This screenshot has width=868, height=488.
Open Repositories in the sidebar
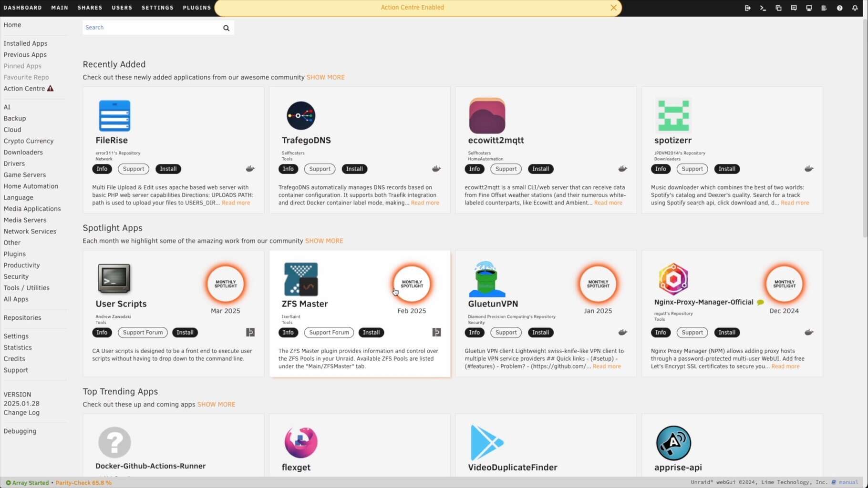tap(22, 318)
